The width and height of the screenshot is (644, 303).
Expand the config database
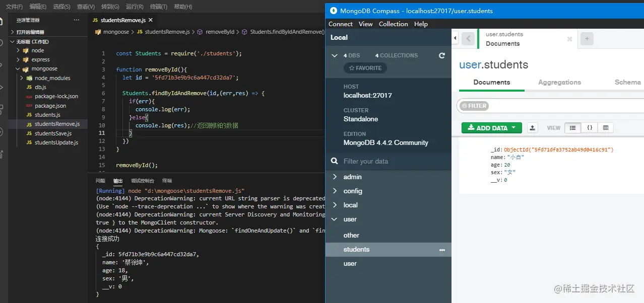coord(335,191)
